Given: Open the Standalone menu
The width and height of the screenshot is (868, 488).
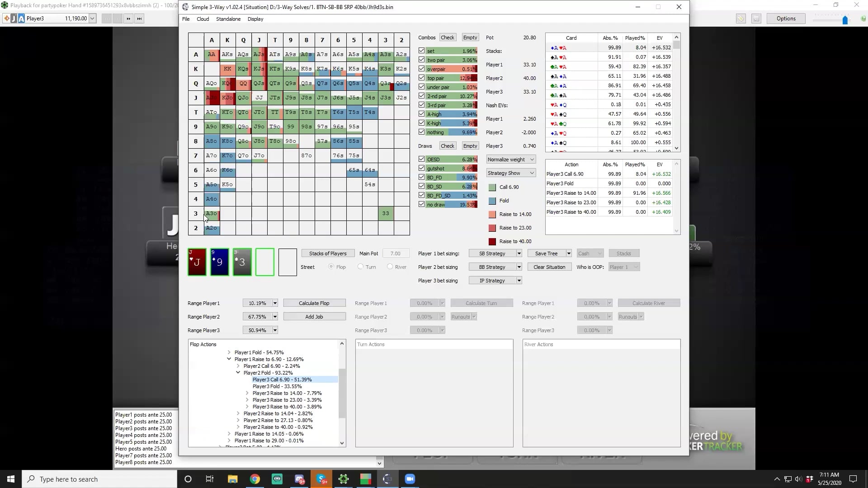Looking at the screenshot, I should (x=228, y=19).
